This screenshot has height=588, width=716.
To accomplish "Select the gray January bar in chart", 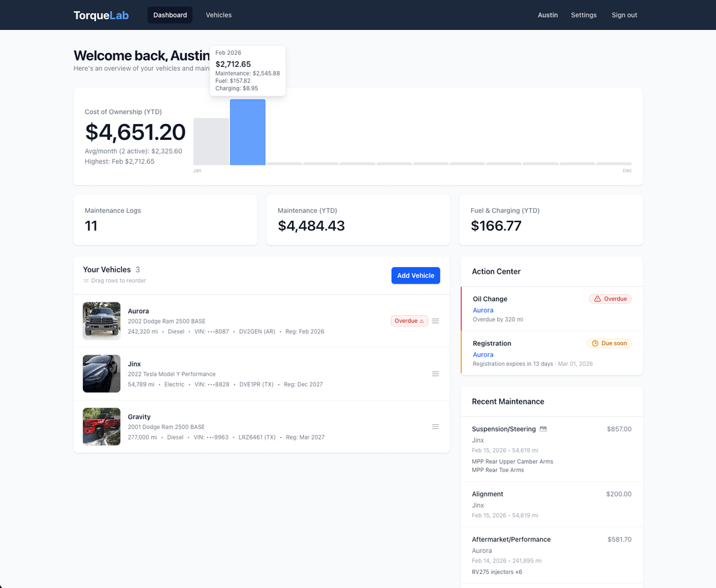I will click(x=211, y=142).
